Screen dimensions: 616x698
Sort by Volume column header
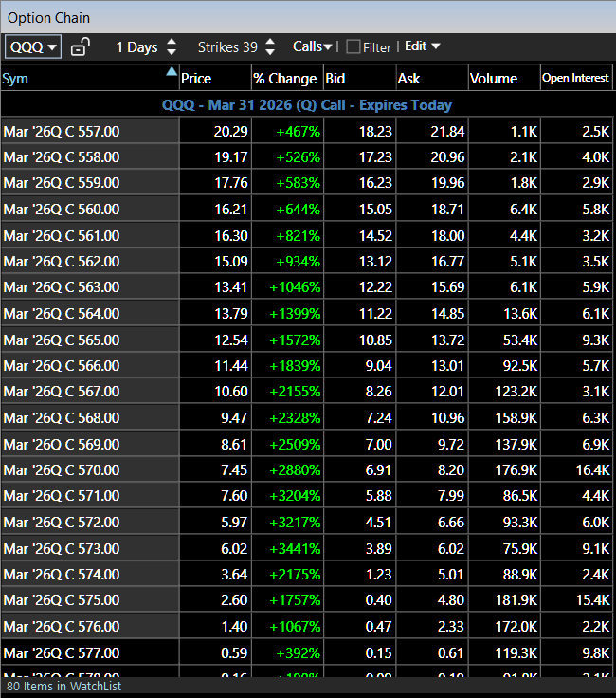pos(494,78)
